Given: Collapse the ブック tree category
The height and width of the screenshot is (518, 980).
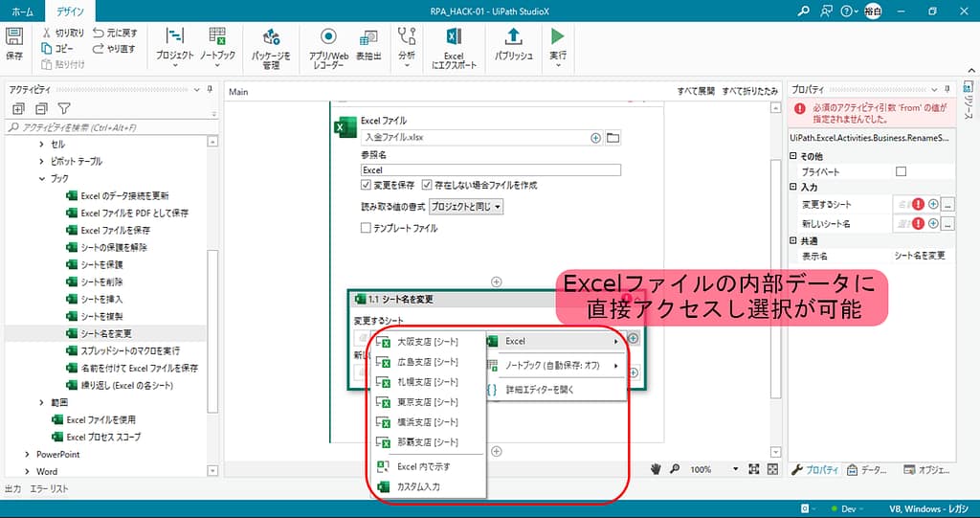Looking at the screenshot, I should click(41, 178).
